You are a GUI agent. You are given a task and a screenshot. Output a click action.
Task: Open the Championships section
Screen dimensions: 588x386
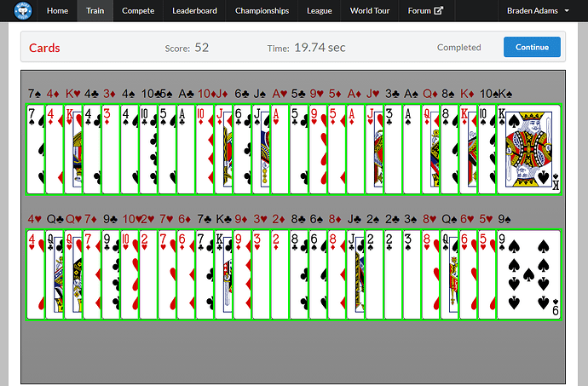click(262, 11)
